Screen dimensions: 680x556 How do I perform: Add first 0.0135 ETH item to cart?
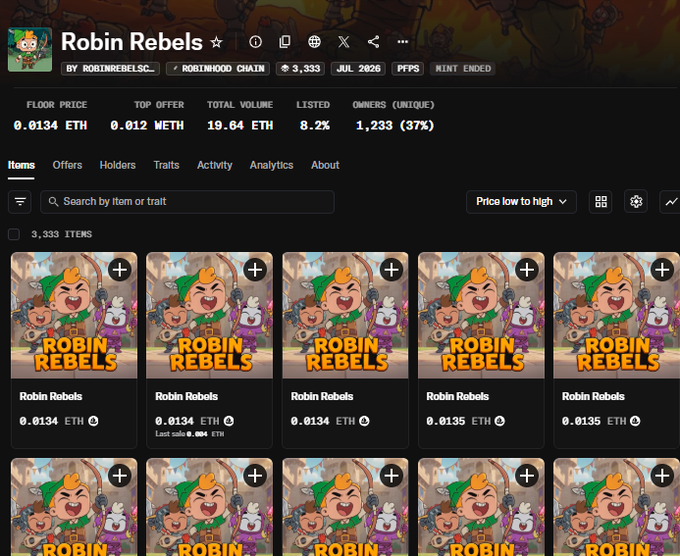[x=527, y=270]
